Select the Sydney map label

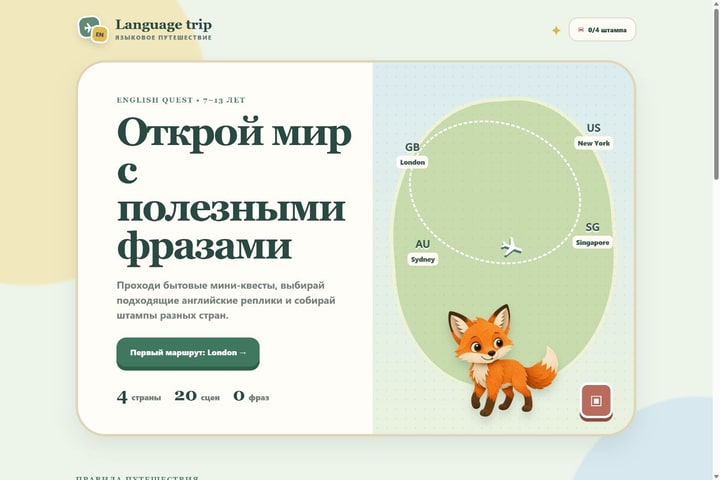click(x=422, y=260)
